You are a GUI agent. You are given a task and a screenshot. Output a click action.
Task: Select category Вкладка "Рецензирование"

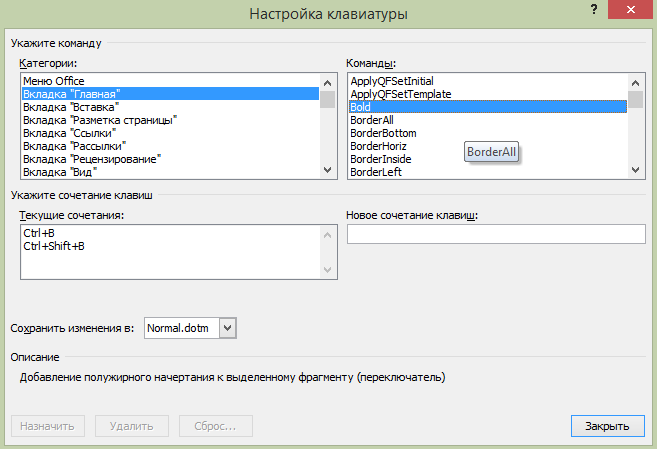[171, 159]
